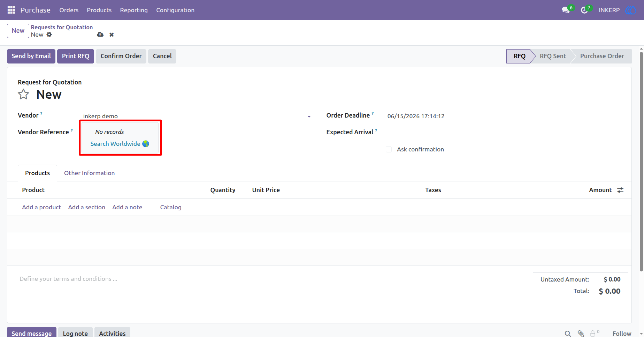Click the Activities button

click(112, 332)
